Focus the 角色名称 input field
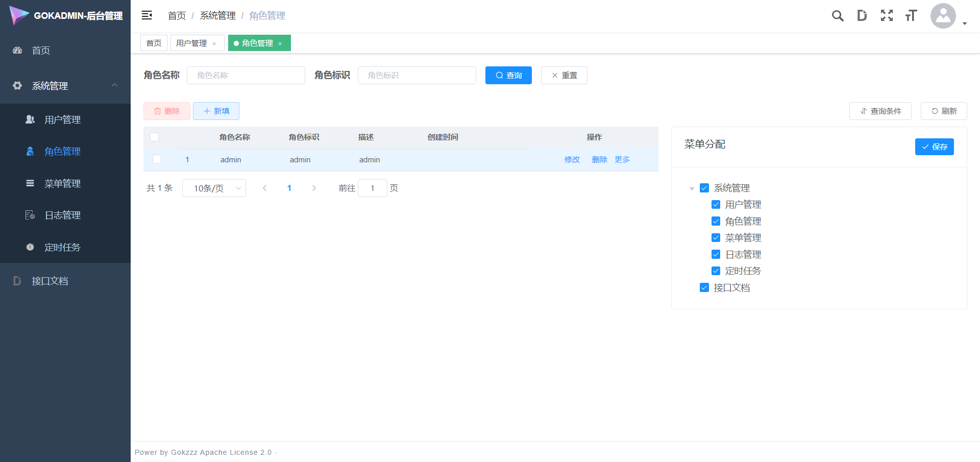980x462 pixels. tap(246, 76)
